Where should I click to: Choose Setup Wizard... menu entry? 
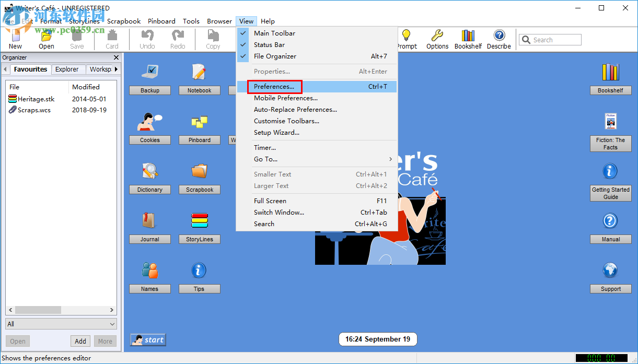[317, 133]
